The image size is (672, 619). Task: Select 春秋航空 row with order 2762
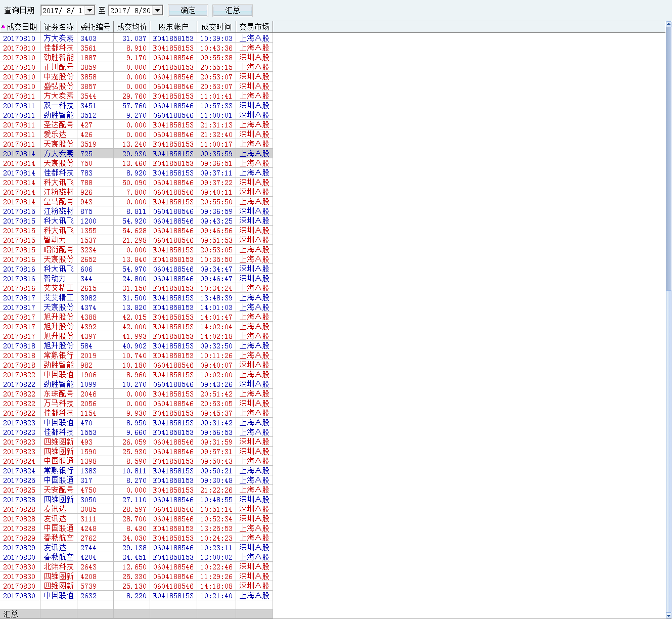(137, 538)
